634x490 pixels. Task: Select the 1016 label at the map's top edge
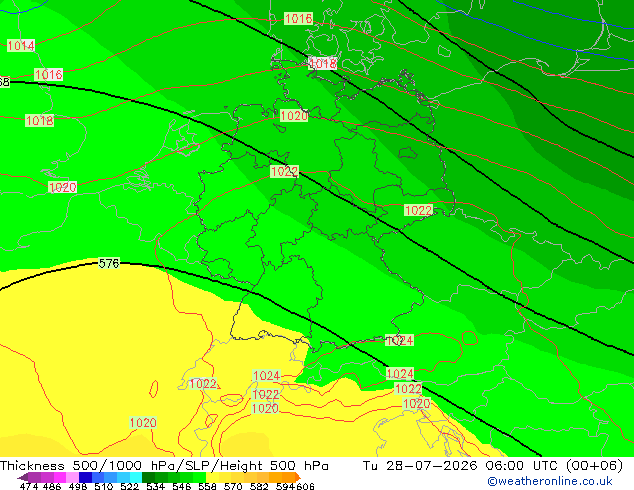(x=298, y=19)
